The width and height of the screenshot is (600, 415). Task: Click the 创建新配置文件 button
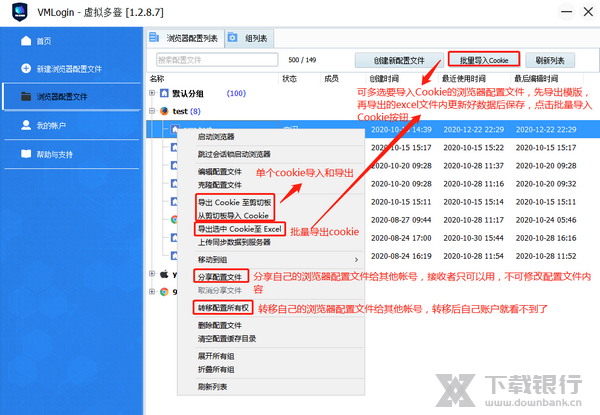coord(399,60)
